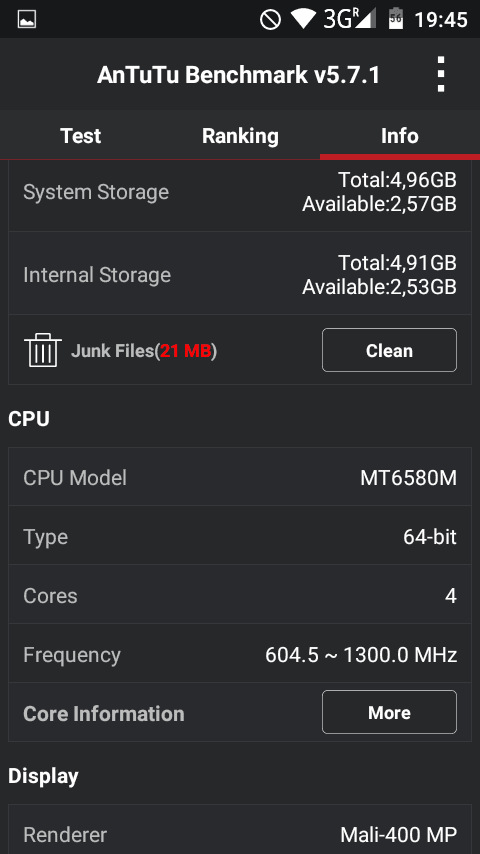This screenshot has height=854, width=480.
Task: Tap the System Storage row
Action: click(x=240, y=192)
